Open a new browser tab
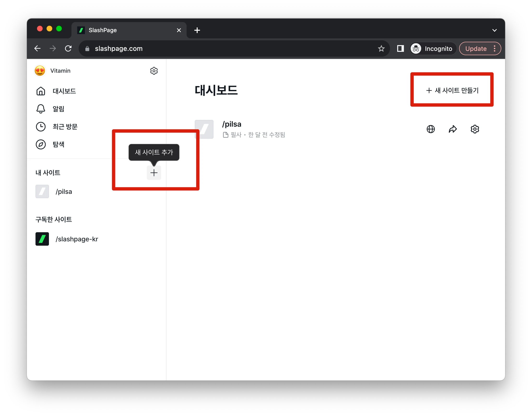Image resolution: width=532 pixels, height=416 pixels. (x=197, y=30)
